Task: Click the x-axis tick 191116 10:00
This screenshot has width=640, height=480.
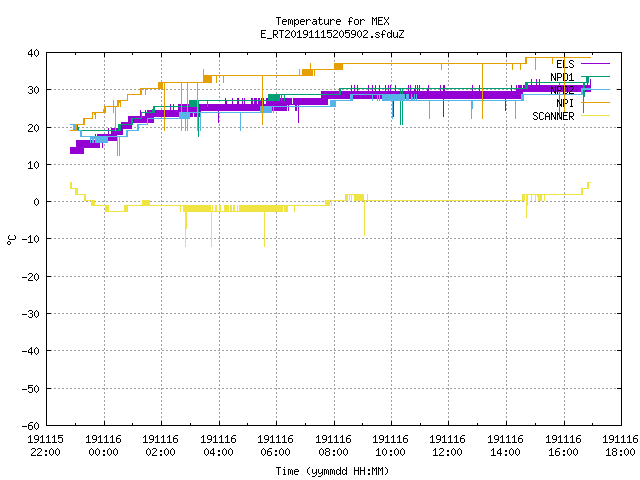Action: [x=391, y=446]
